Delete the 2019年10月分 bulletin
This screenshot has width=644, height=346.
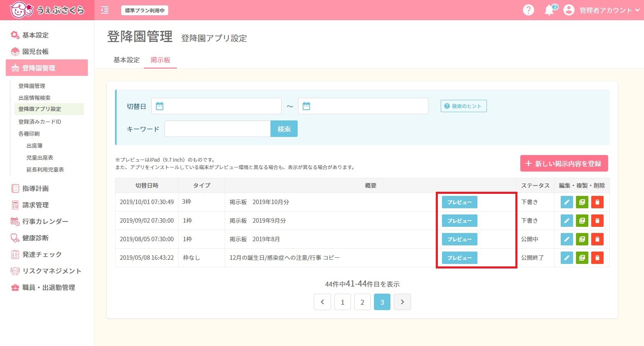597,202
